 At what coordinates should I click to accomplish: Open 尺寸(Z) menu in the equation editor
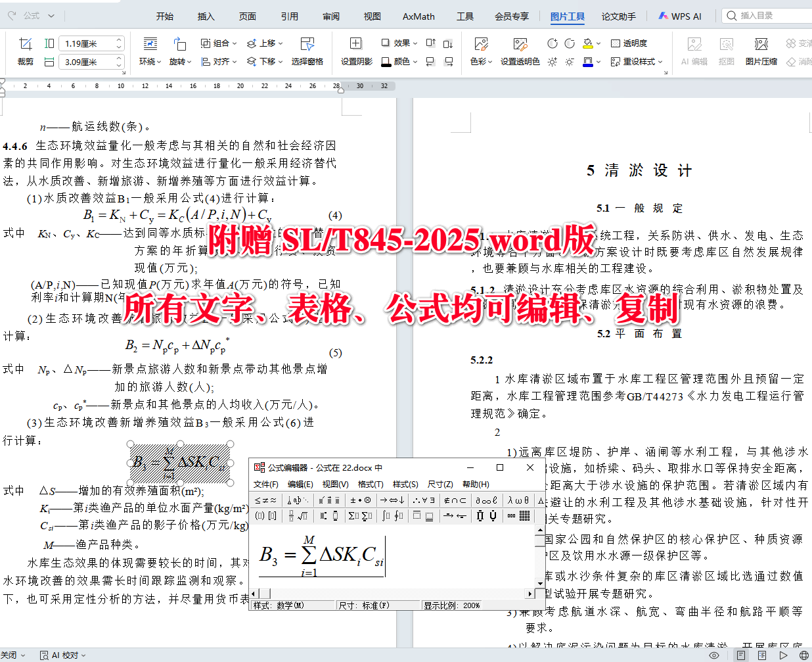click(x=440, y=485)
